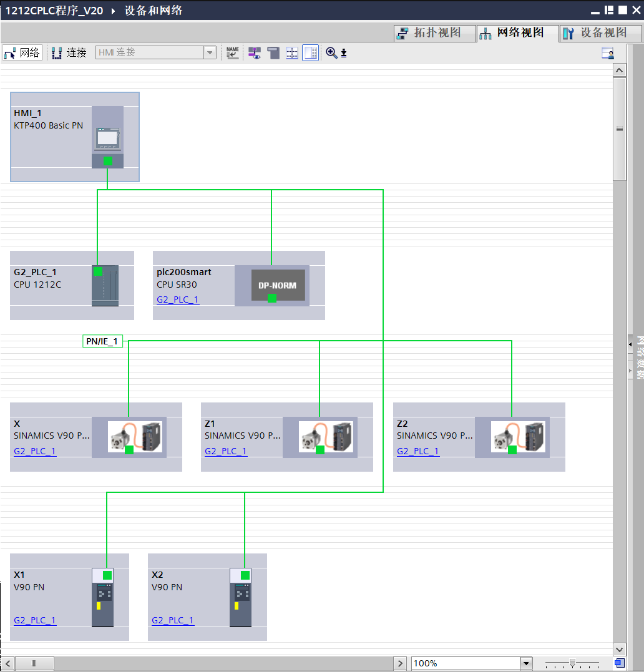Click the show addresses eye icon
This screenshot has width=644, height=672.
pyautogui.click(x=255, y=53)
